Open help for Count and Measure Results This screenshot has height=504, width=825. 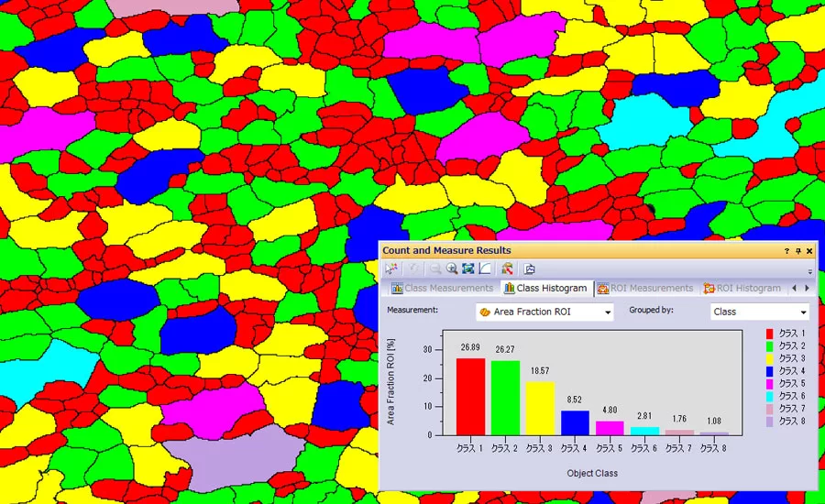(x=786, y=251)
